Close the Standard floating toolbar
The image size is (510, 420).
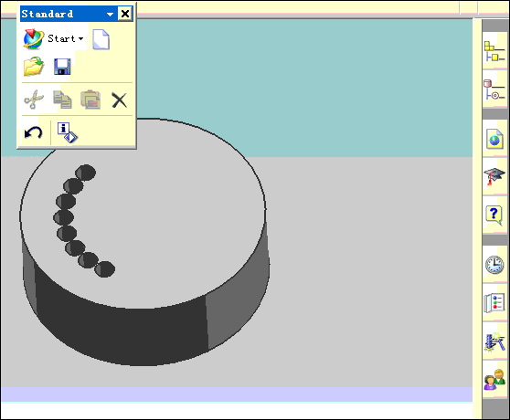125,14
